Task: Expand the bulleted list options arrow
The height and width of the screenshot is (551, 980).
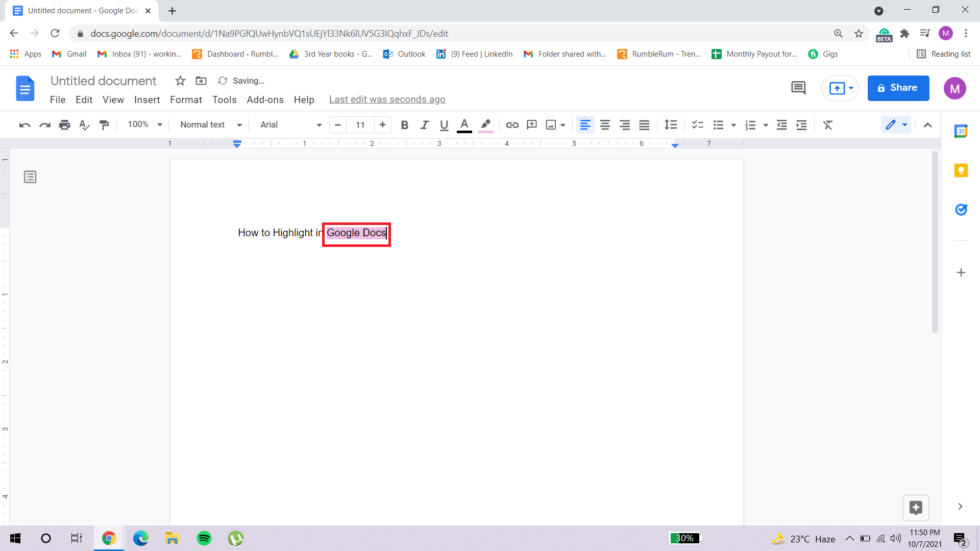Action: coord(733,125)
